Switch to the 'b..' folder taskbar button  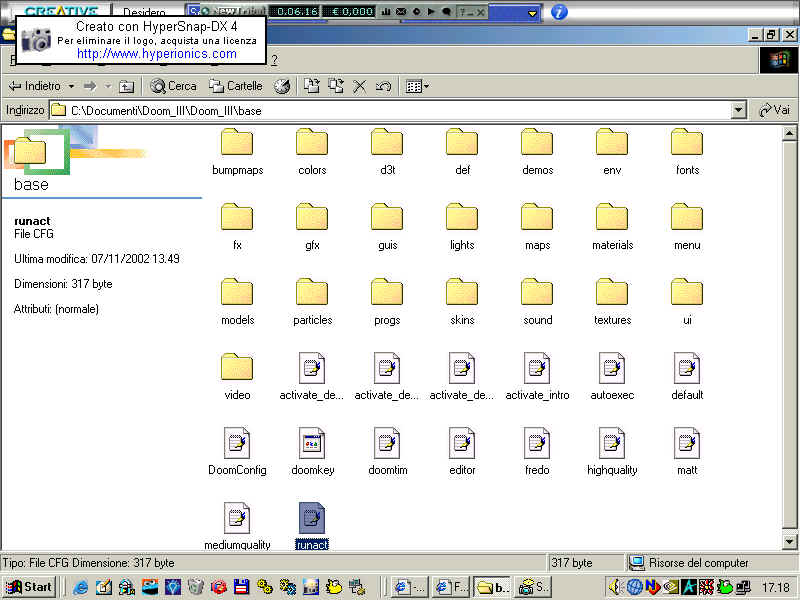pos(492,587)
